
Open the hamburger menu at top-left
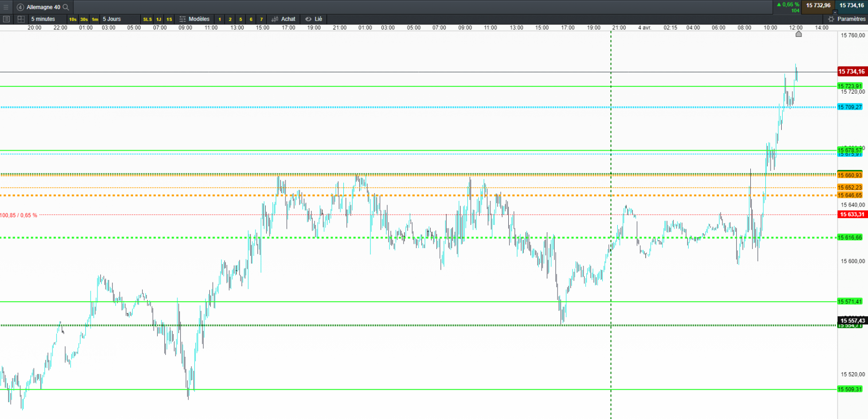tap(6, 7)
